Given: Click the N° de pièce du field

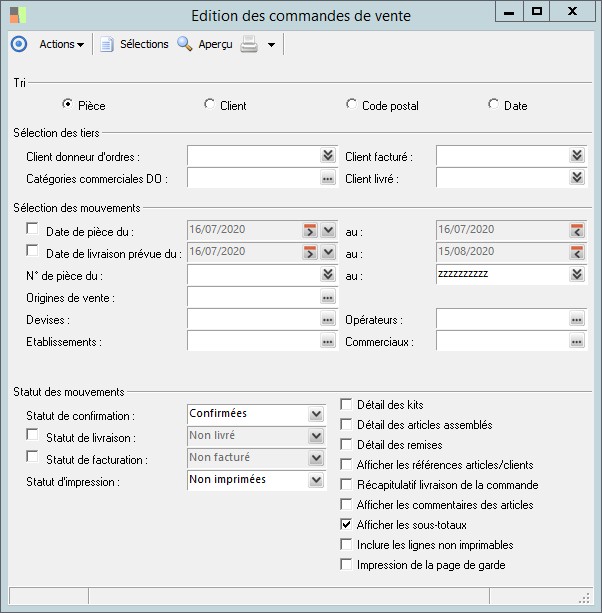Looking at the screenshot, I should pos(252,275).
